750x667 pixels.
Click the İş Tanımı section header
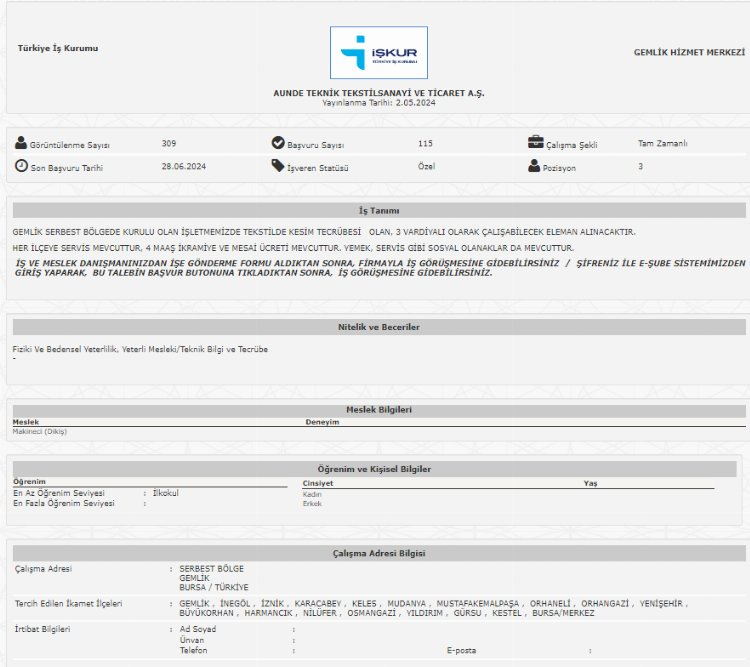click(378, 211)
